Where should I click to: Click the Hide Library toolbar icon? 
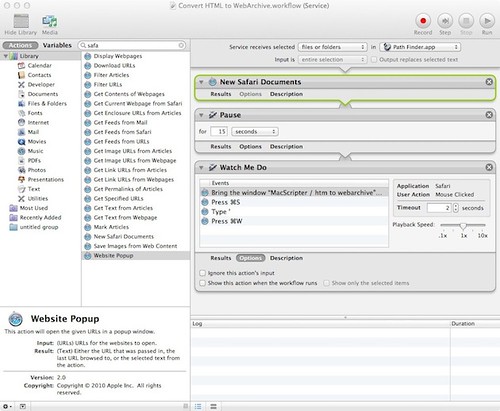[x=21, y=21]
